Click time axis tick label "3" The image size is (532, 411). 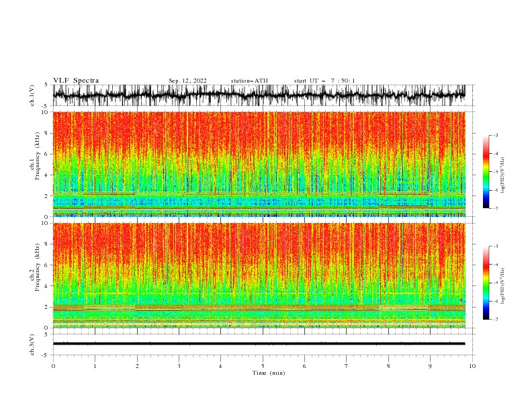click(179, 366)
